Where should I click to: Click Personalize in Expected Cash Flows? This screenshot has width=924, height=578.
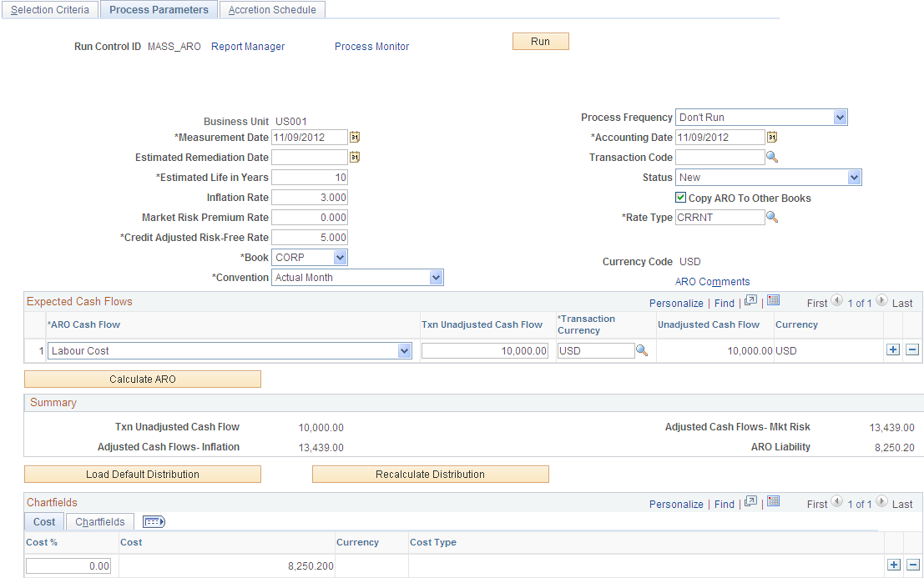tap(676, 303)
